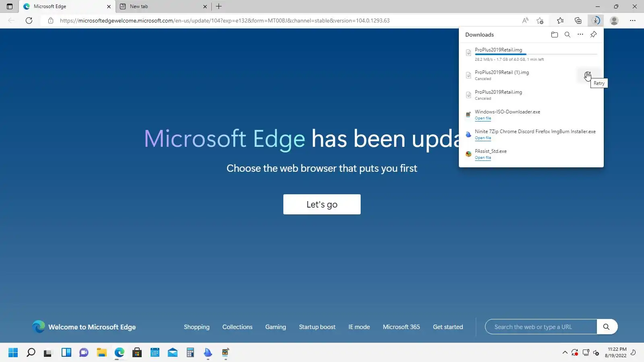
Task: Search downloads using magnifier icon
Action: click(x=567, y=35)
